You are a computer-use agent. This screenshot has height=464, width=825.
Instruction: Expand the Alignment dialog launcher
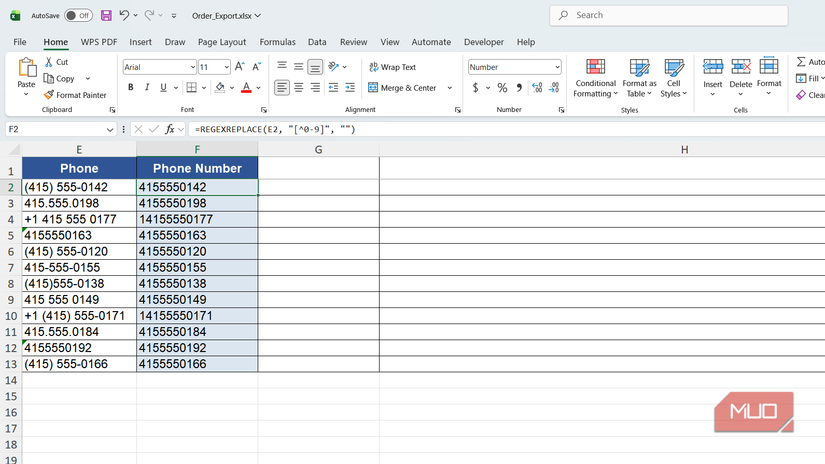(458, 110)
